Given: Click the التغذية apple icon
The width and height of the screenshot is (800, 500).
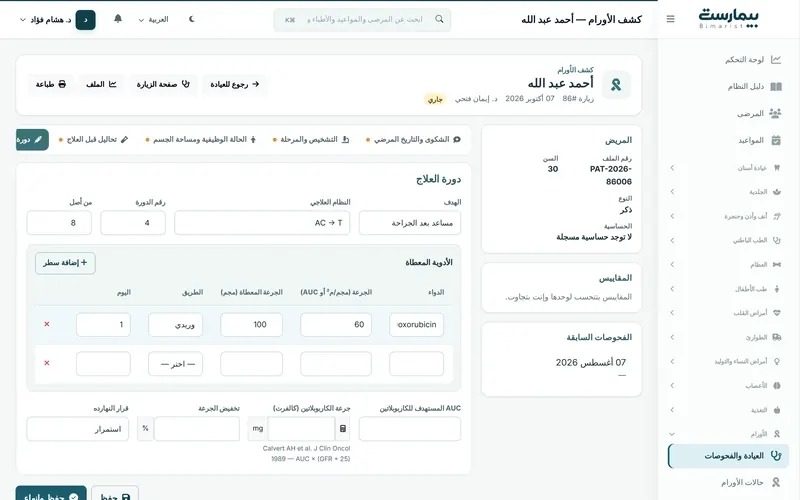Looking at the screenshot, I should [777, 410].
